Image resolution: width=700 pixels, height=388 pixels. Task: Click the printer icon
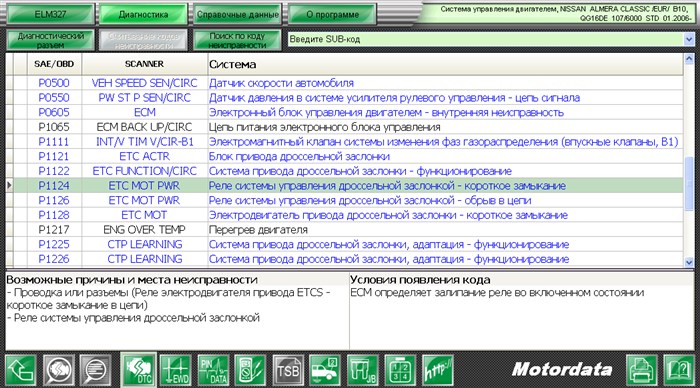(x=642, y=370)
